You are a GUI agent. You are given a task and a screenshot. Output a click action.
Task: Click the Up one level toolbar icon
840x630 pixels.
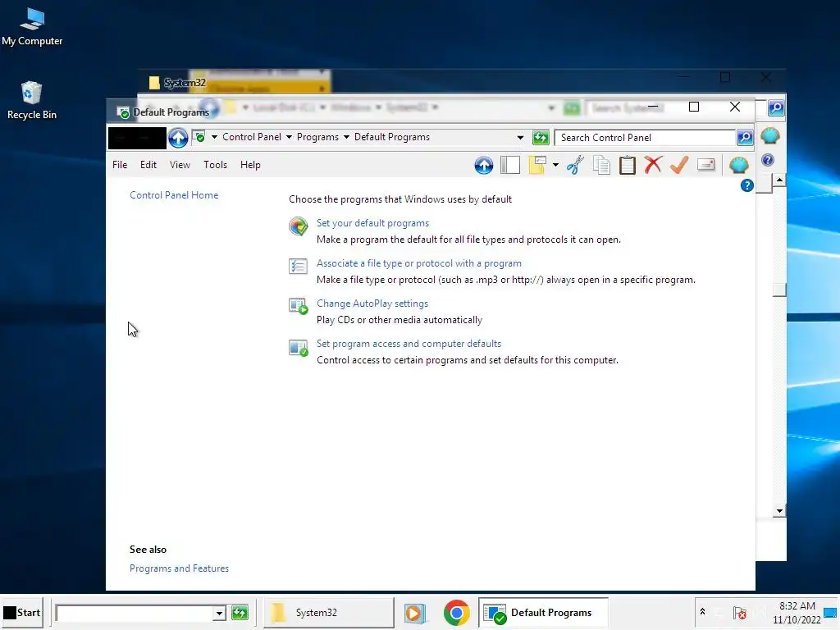click(x=483, y=165)
